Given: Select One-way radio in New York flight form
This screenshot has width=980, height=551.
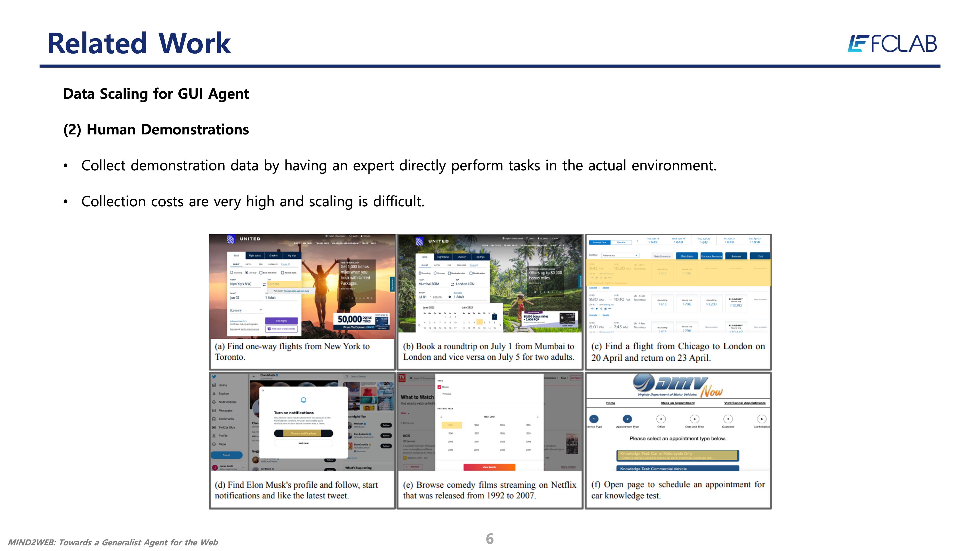Looking at the screenshot, I should point(247,273).
